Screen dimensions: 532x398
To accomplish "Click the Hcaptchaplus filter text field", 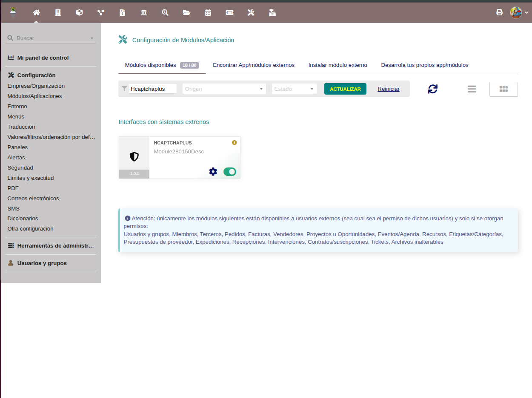I will (152, 89).
